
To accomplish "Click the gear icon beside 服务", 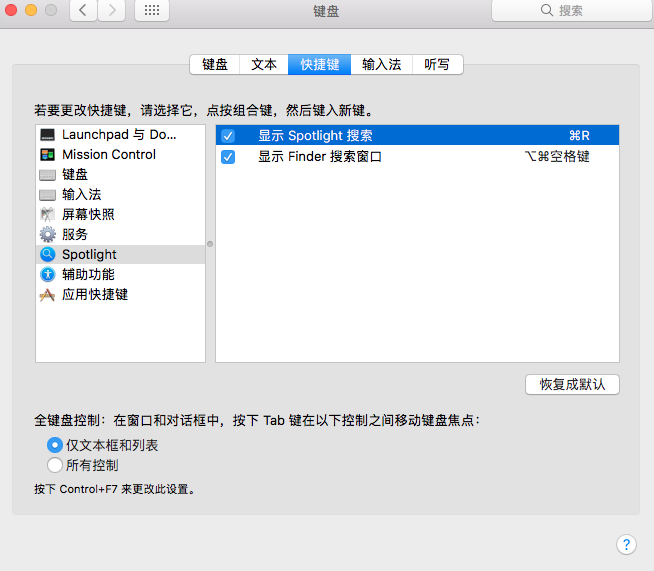I will coord(48,234).
